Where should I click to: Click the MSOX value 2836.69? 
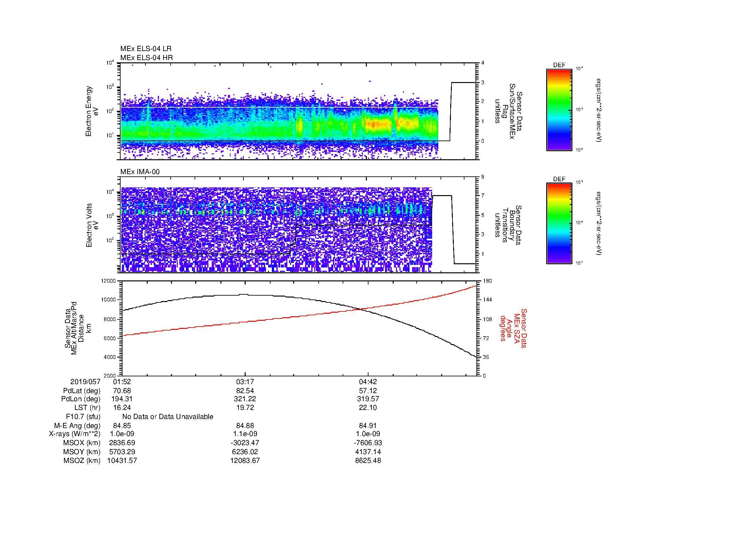pos(122,443)
